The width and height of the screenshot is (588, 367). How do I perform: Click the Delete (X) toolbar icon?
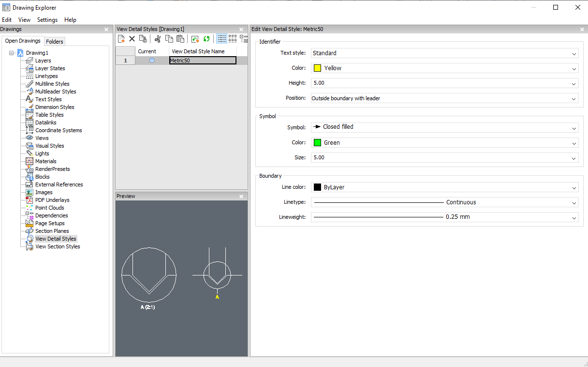pyautogui.click(x=132, y=39)
